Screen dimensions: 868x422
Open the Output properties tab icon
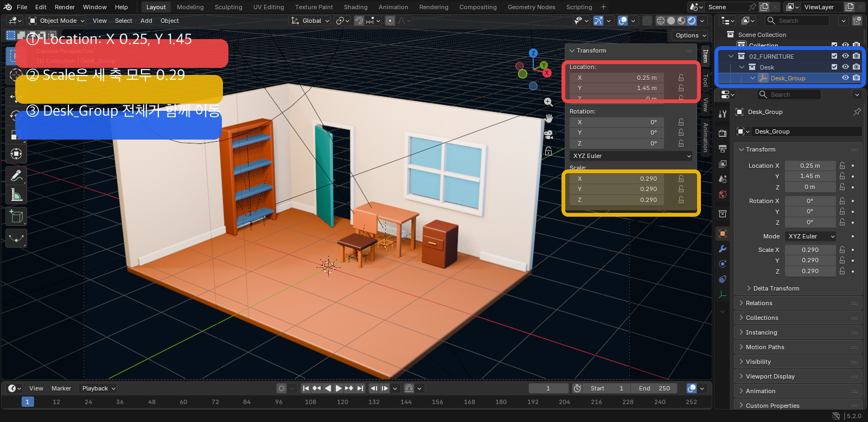[x=723, y=148]
